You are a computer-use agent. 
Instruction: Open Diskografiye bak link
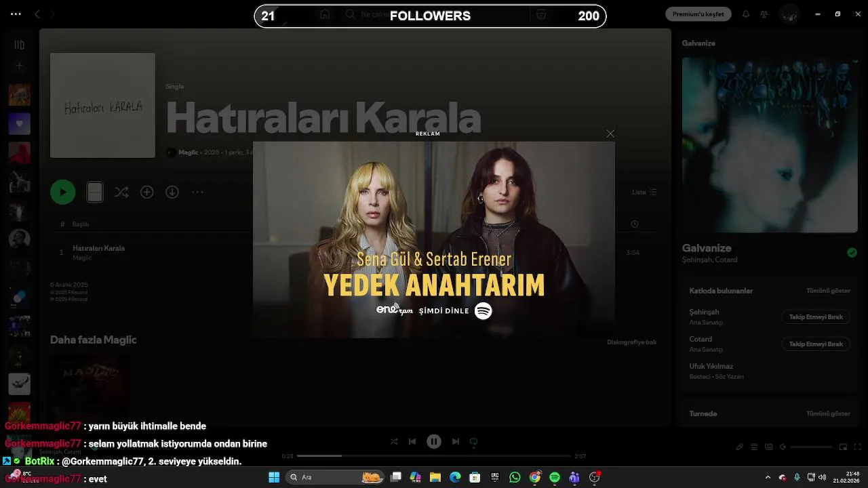click(x=632, y=342)
